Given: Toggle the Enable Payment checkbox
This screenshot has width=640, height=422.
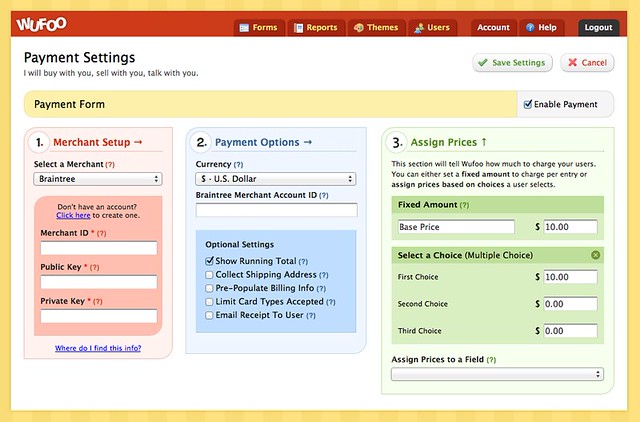Looking at the screenshot, I should point(528,104).
